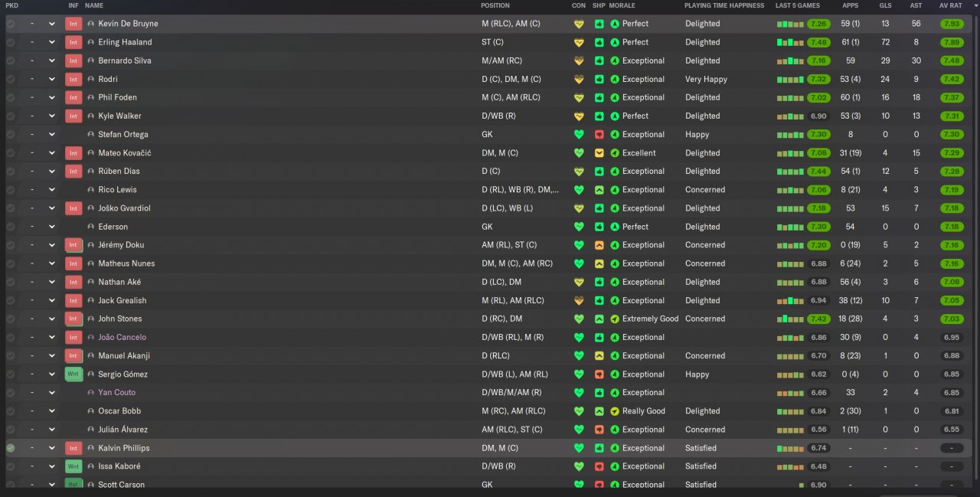Screen dimensions: 980x497
Task: Click the Wnt badge next to Sergio Gómez
Action: (x=73, y=374)
